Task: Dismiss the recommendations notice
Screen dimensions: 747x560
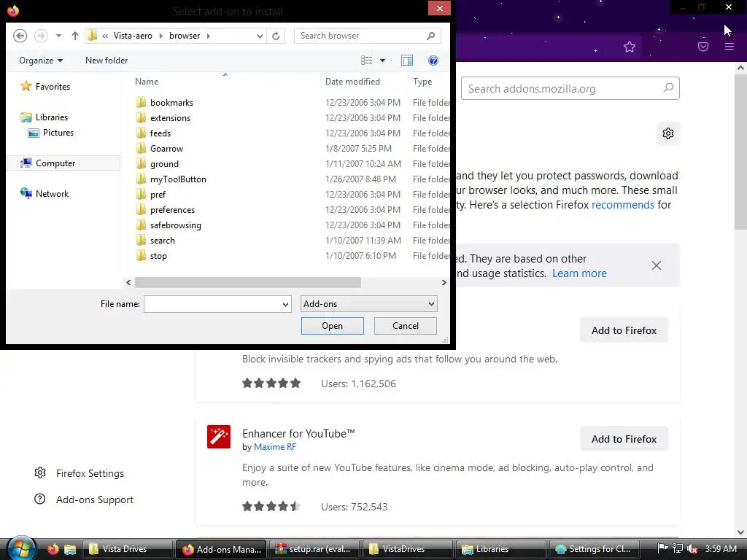Action: (x=657, y=265)
